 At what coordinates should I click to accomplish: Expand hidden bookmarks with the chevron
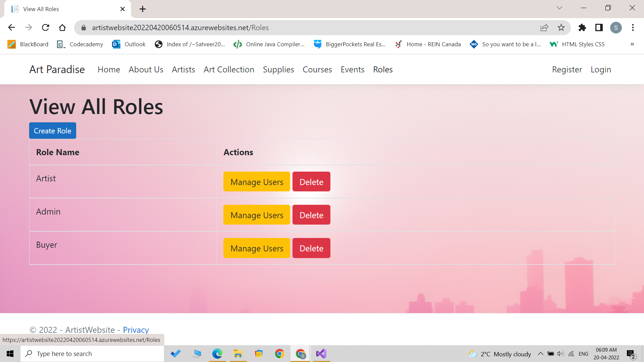pyautogui.click(x=632, y=44)
